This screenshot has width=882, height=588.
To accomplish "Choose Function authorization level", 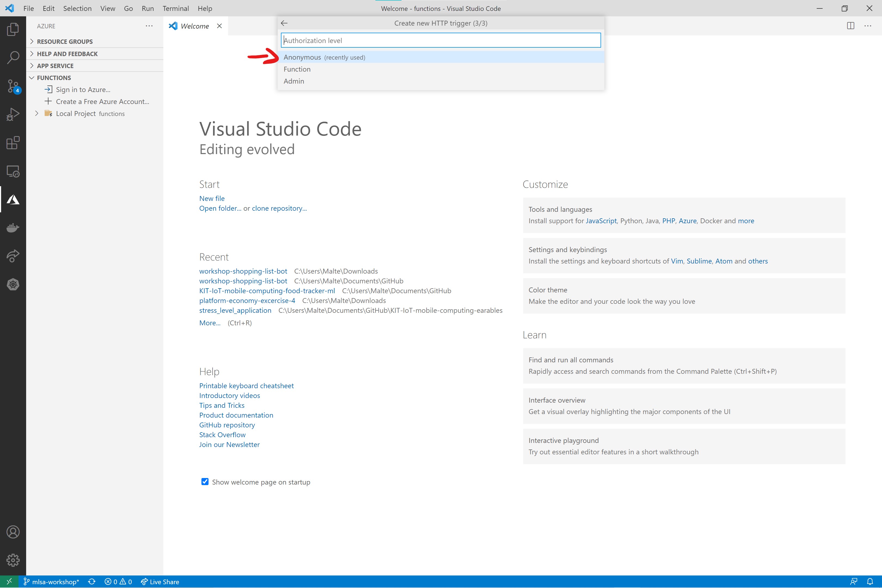I will (441, 69).
